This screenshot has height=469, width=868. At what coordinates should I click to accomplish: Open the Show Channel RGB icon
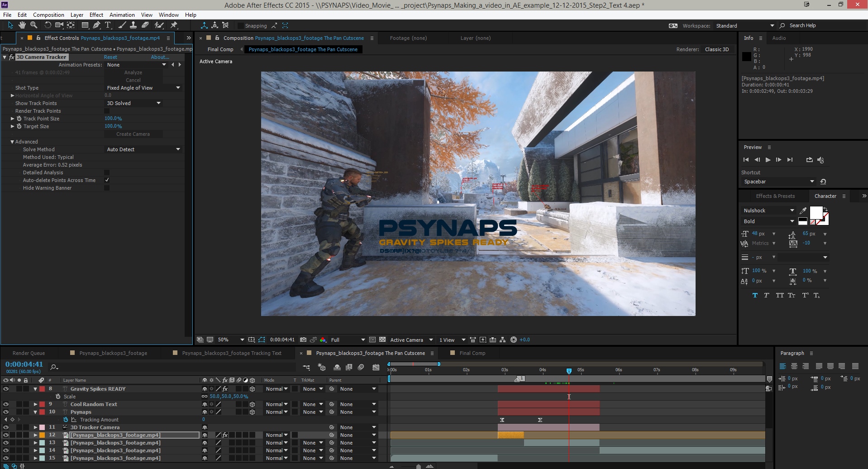323,340
